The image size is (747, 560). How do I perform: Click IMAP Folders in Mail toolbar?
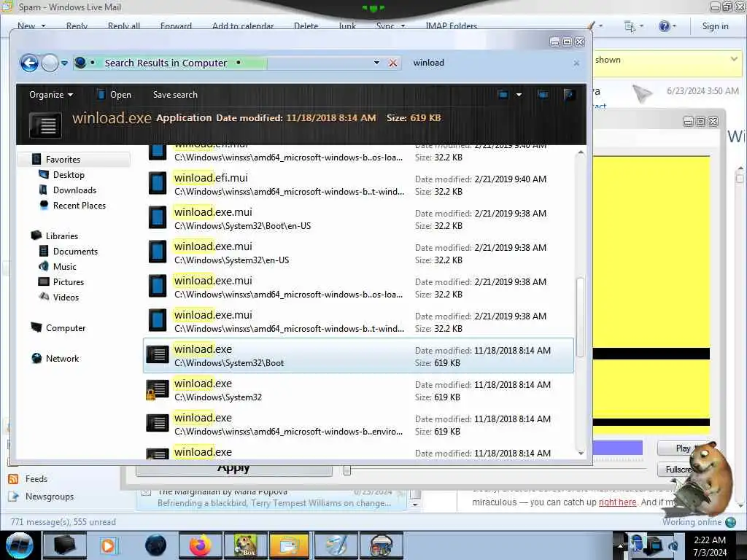coord(451,26)
